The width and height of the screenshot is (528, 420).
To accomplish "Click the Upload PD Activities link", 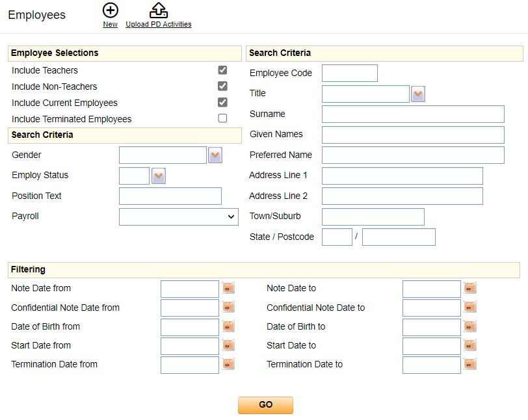I will 158,25.
